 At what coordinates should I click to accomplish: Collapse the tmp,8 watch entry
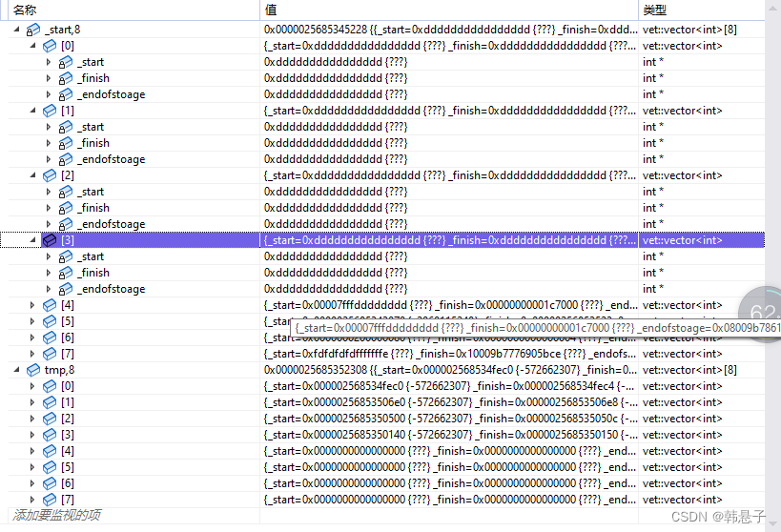[x=17, y=370]
